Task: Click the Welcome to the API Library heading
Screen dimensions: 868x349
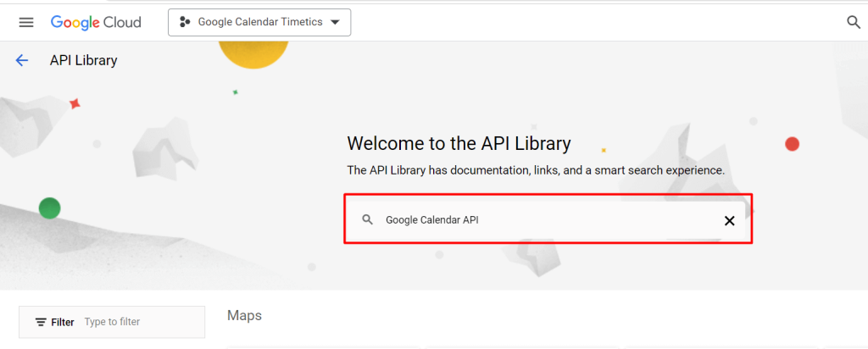Action: pos(459,144)
